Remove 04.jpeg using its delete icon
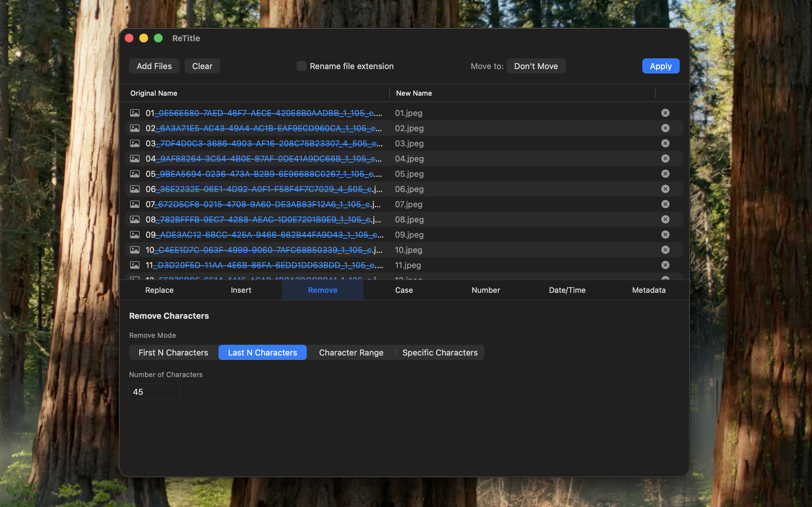Image resolution: width=812 pixels, height=507 pixels. (665, 158)
